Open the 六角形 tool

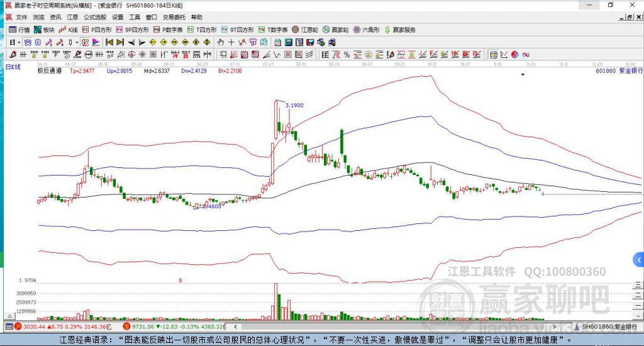tap(367, 30)
